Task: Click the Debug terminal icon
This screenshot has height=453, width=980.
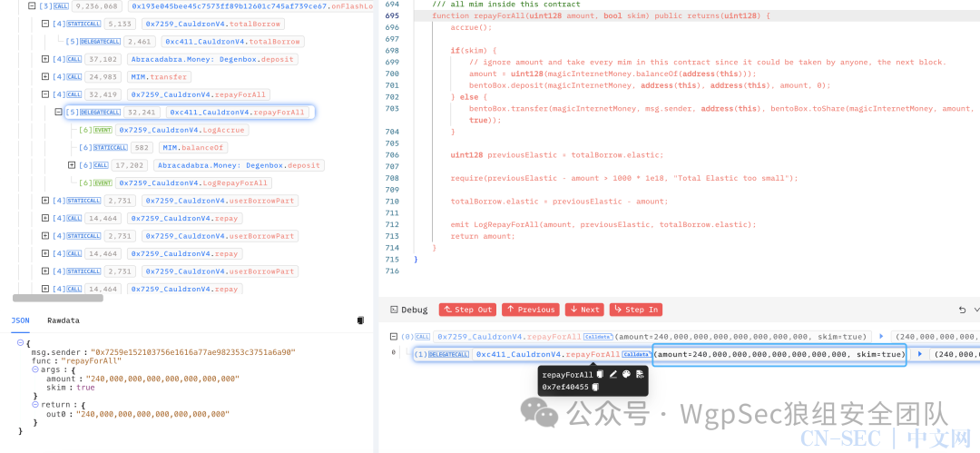Action: click(x=394, y=310)
